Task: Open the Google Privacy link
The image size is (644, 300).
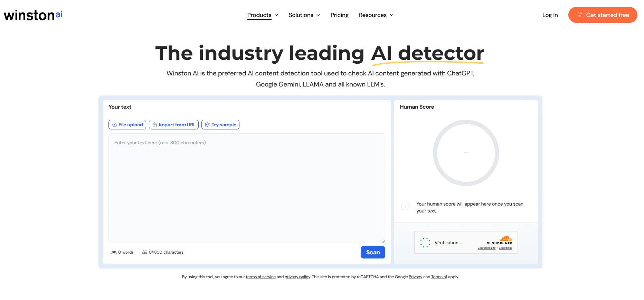Action: click(415, 277)
